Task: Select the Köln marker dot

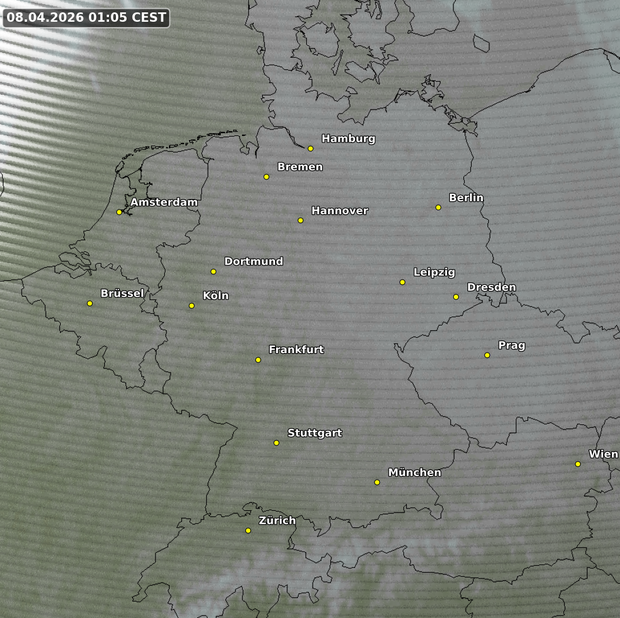Action: pos(192,306)
